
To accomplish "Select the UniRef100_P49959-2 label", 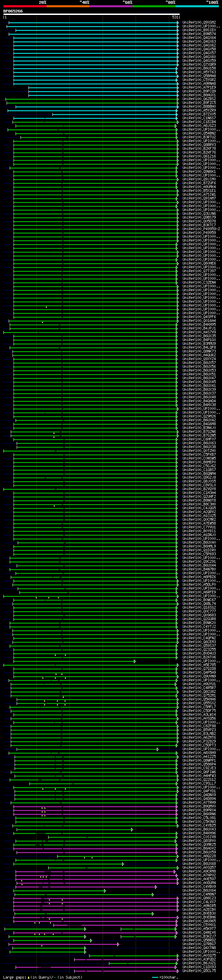I will pos(201,229).
